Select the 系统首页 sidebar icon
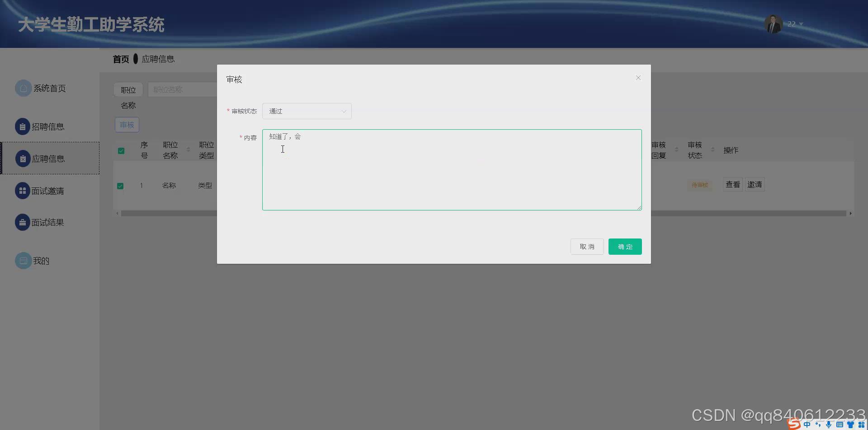The width and height of the screenshot is (868, 430). pyautogui.click(x=24, y=88)
